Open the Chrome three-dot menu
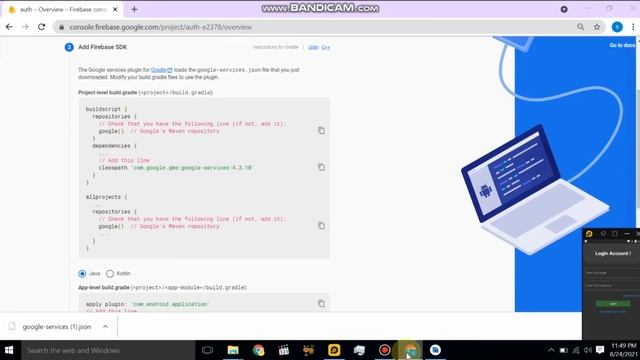The height and width of the screenshot is (360, 640). tap(633, 27)
